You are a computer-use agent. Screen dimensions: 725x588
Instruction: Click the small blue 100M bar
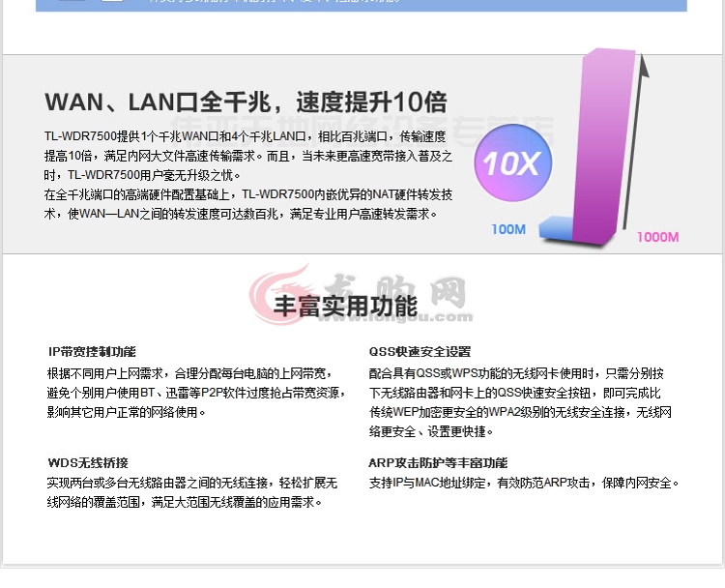point(556,227)
